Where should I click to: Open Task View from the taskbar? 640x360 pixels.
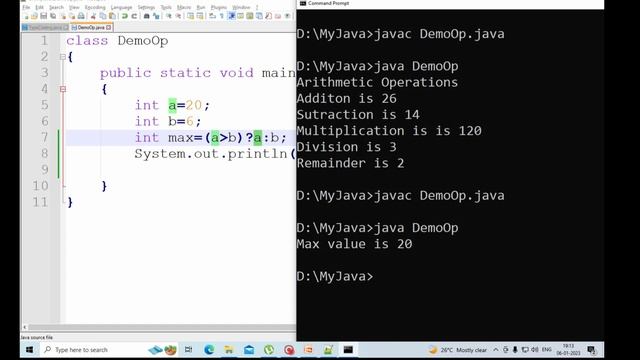pos(188,350)
